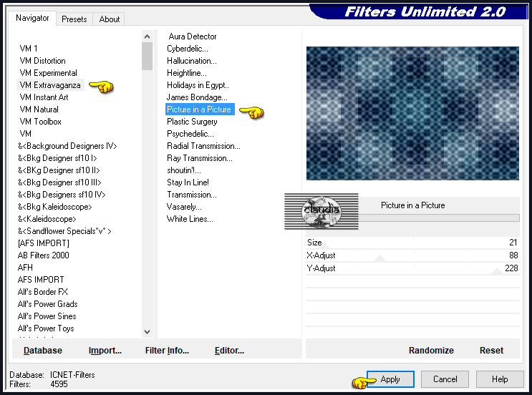Viewport: 532px width, 395px height.
Task: Select [AFS IMPORT] bracketed category
Action: click(x=44, y=243)
